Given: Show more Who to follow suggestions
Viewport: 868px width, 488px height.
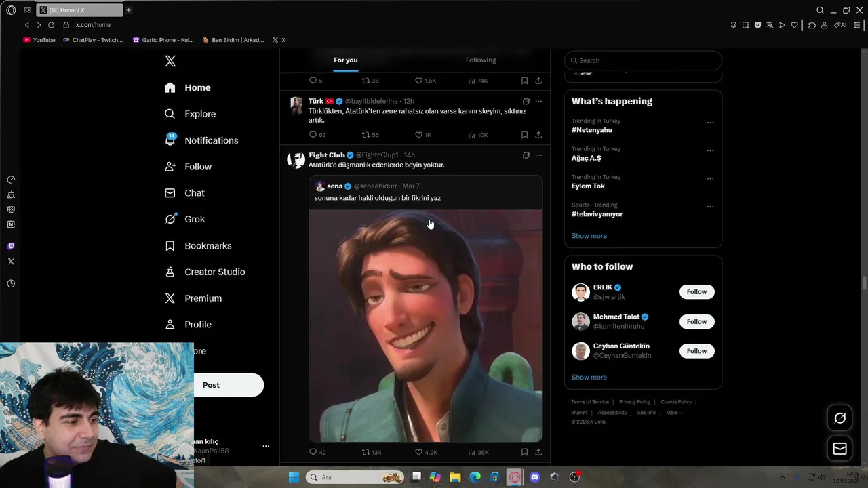Looking at the screenshot, I should point(589,378).
